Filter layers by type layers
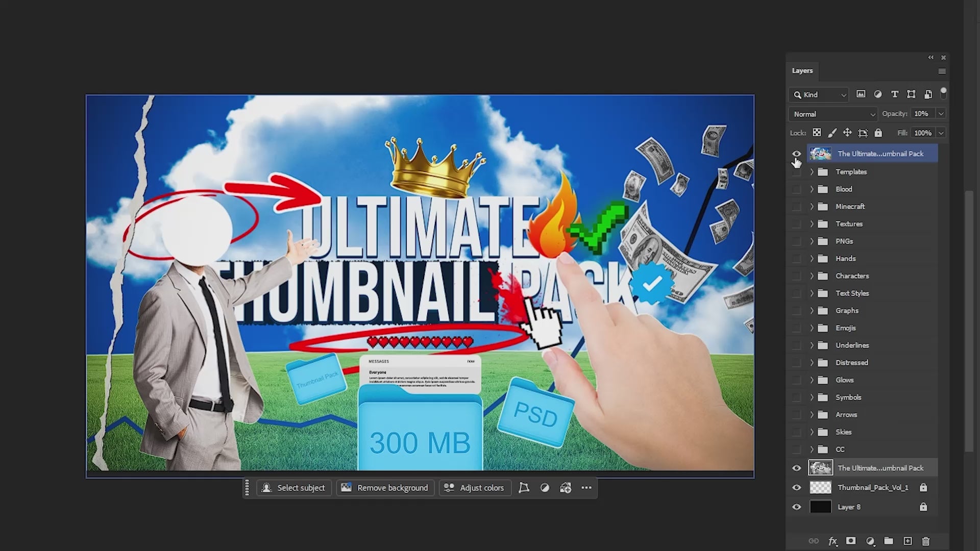The width and height of the screenshot is (980, 551). (x=894, y=94)
